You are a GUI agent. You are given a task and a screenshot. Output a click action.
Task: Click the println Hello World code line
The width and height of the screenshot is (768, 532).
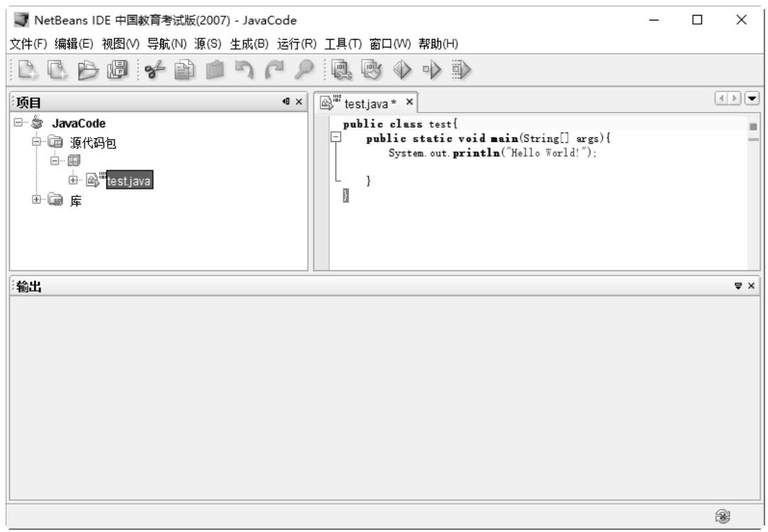(x=493, y=153)
